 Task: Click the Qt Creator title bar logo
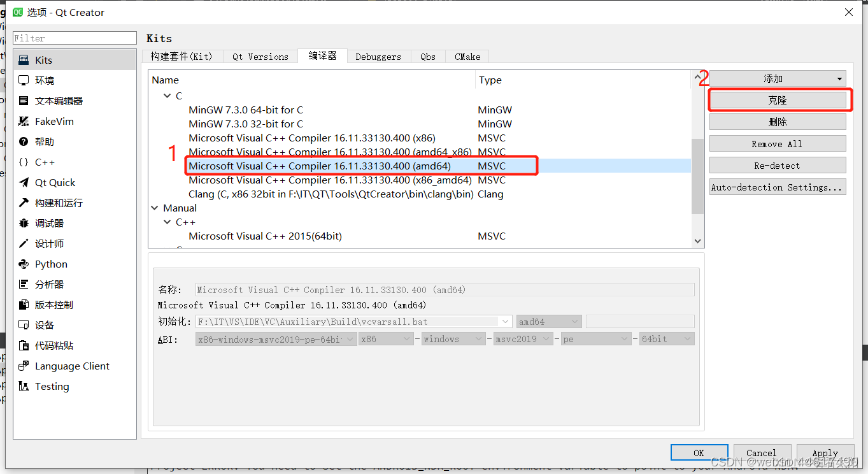pos(18,12)
